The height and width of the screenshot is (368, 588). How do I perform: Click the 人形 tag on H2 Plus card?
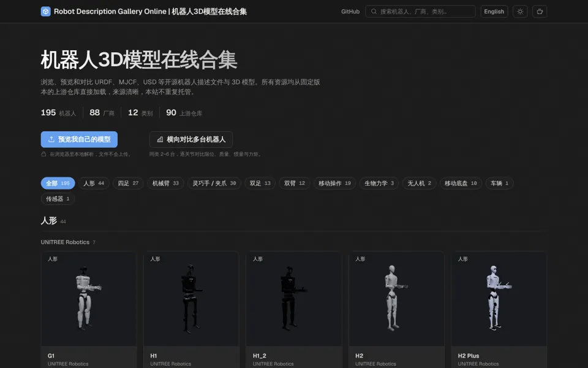[463, 259]
